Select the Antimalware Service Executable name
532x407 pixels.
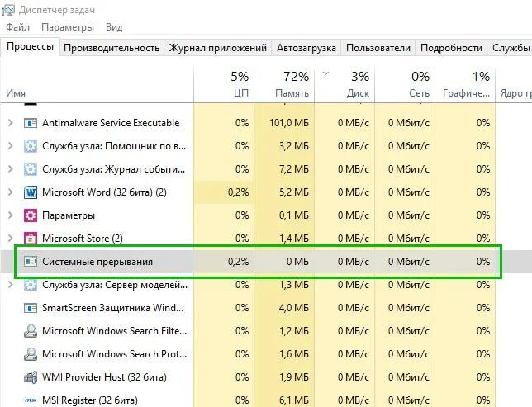point(111,123)
